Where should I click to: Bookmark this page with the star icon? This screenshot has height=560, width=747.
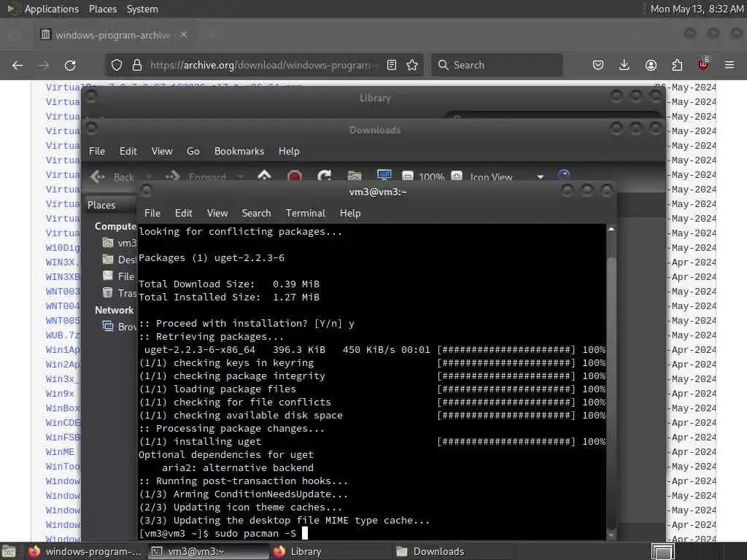pyautogui.click(x=412, y=65)
